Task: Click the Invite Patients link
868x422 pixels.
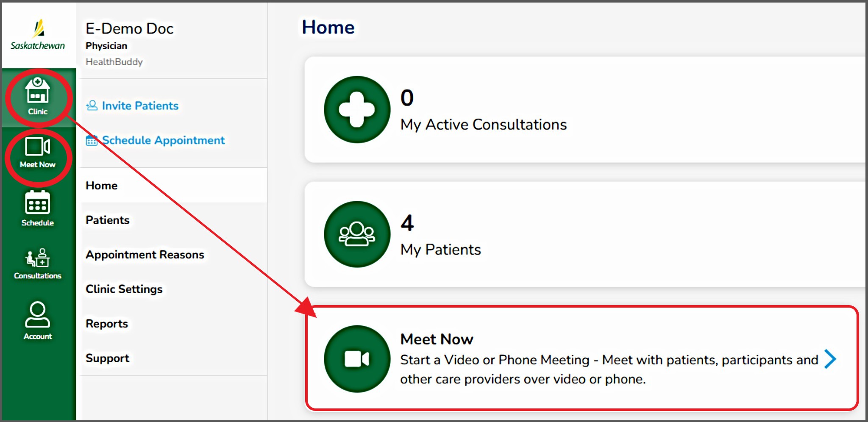Action: [140, 105]
